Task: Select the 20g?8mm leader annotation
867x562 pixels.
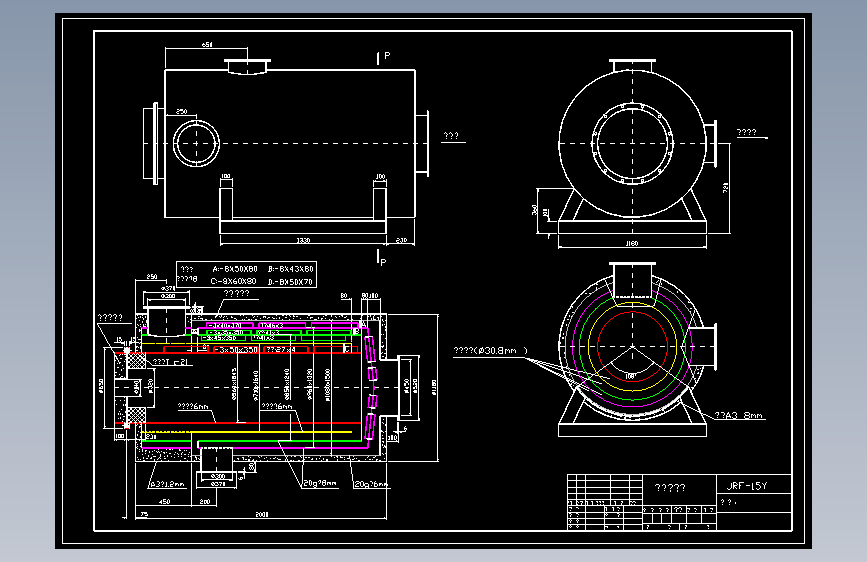Action: pos(320,483)
